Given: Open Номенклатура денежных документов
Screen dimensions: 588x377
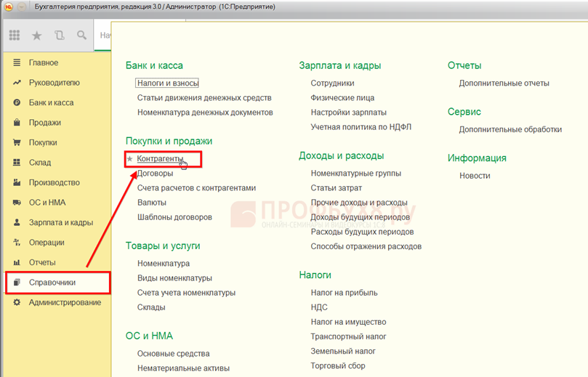Looking at the screenshot, I should (205, 113).
